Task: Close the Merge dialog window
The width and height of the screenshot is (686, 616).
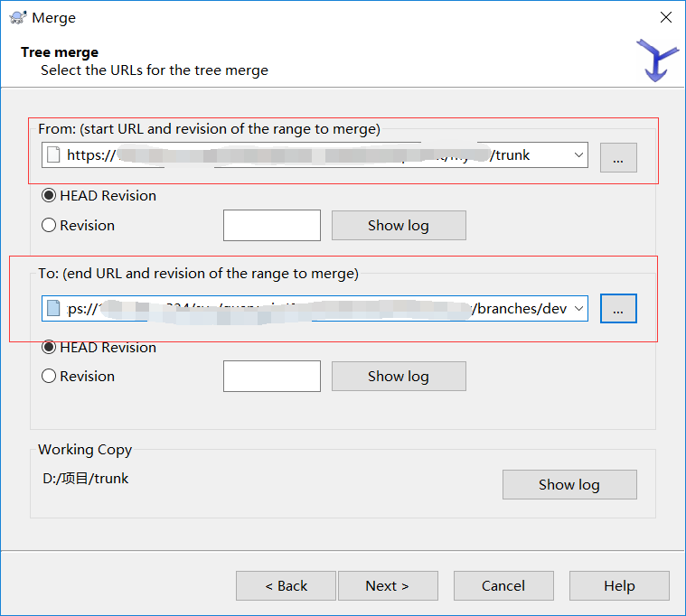Action: (665, 17)
